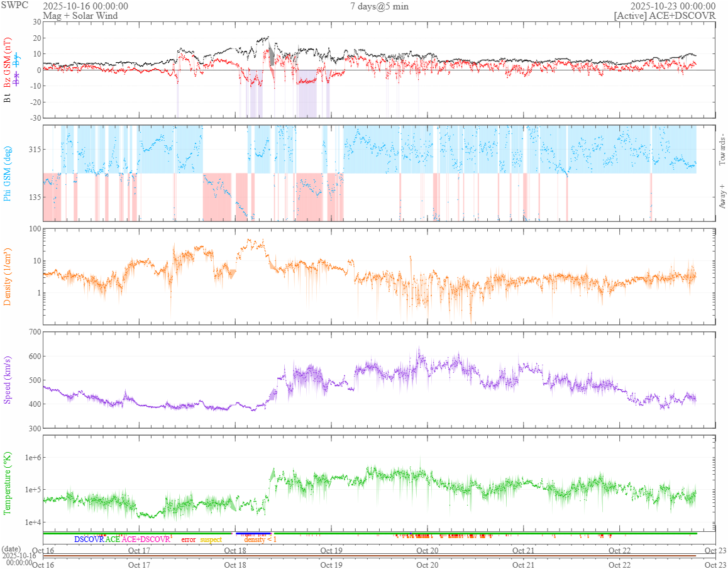Toggle the hidden Bx series label
728x569 pixels.
pyautogui.click(x=17, y=79)
